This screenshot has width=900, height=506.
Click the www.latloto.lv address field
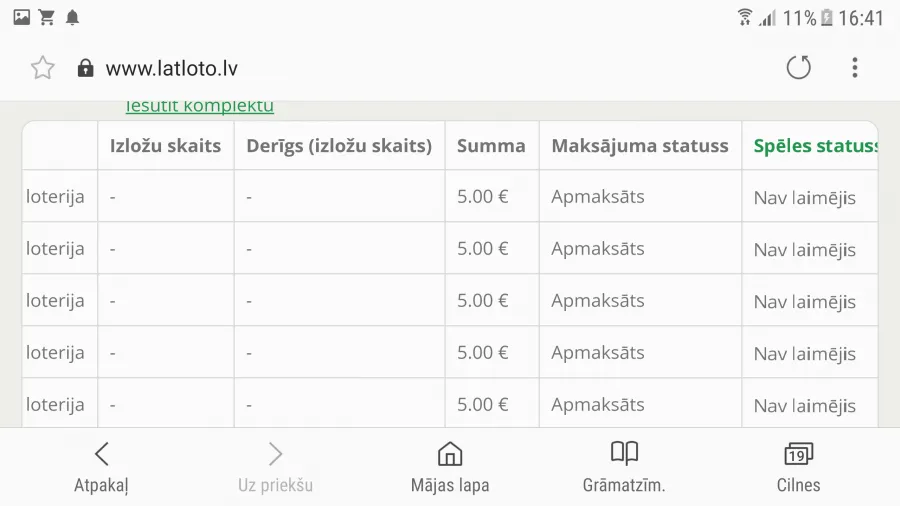[171, 68]
